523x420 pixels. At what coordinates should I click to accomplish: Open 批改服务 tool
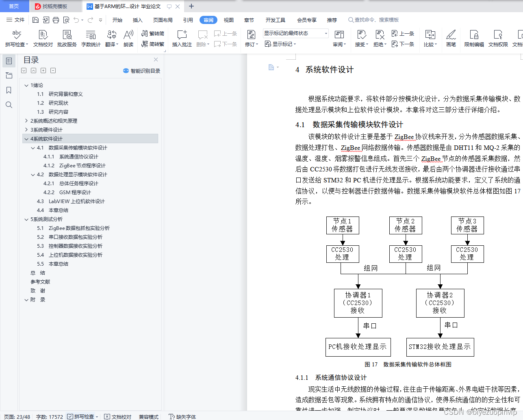coord(67,39)
